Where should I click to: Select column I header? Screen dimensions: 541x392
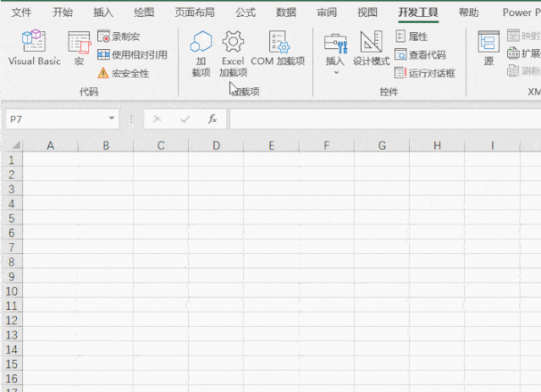point(493,146)
